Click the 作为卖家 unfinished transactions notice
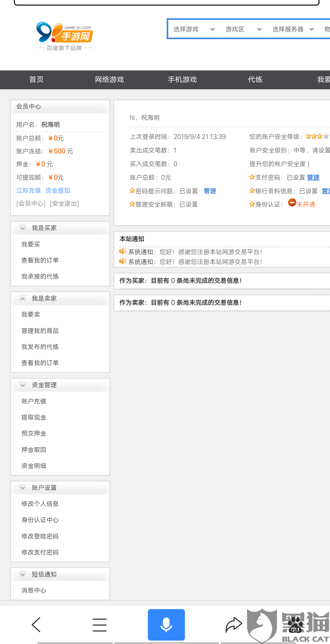 181,303
